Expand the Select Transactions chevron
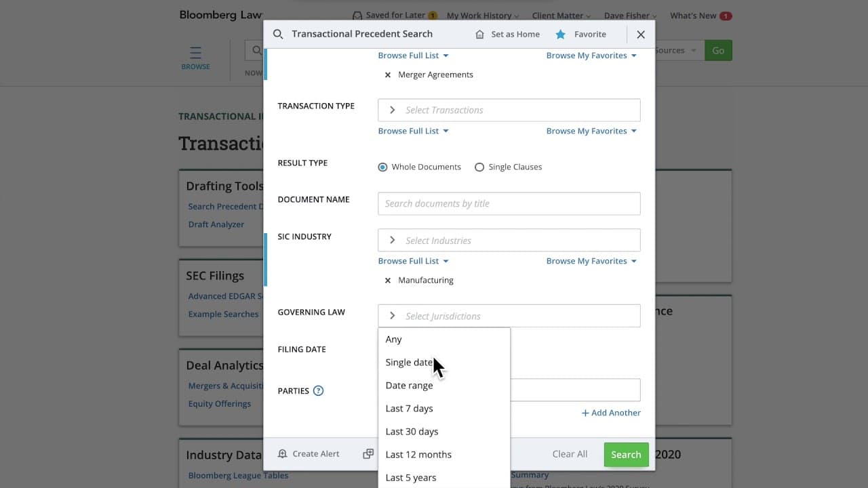 [392, 110]
